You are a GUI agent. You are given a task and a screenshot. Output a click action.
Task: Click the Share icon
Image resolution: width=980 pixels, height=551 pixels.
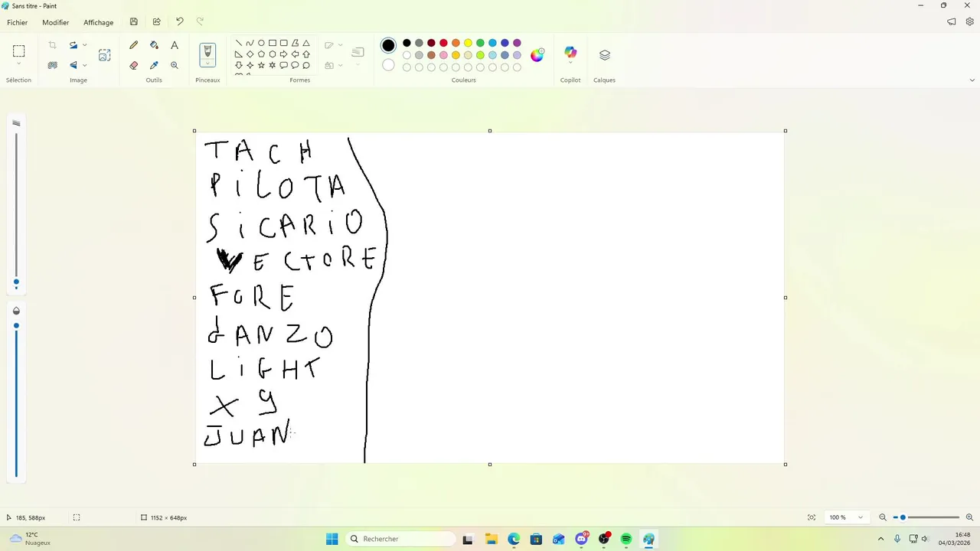point(157,22)
